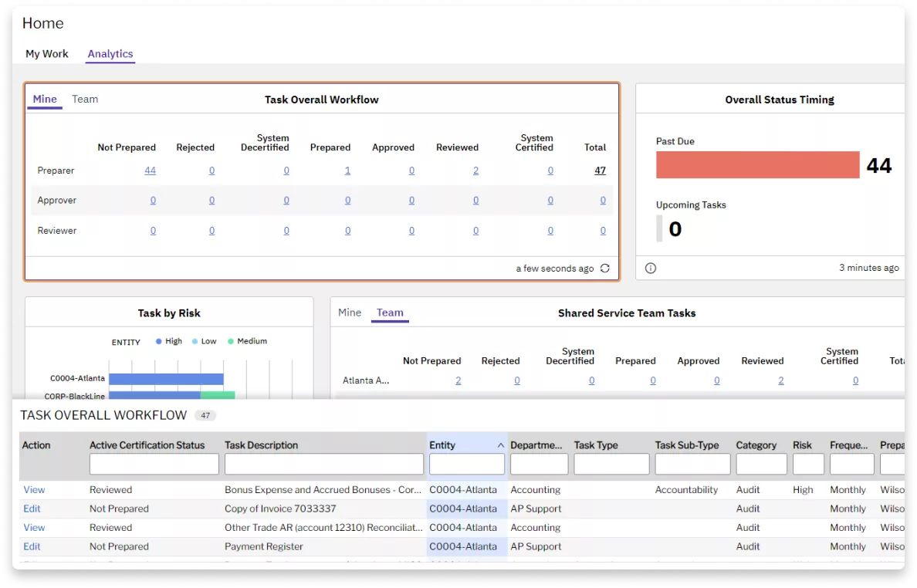This screenshot has width=917, height=588.
Task: Open the Preparer Not Prepared count 44
Action: [x=150, y=171]
